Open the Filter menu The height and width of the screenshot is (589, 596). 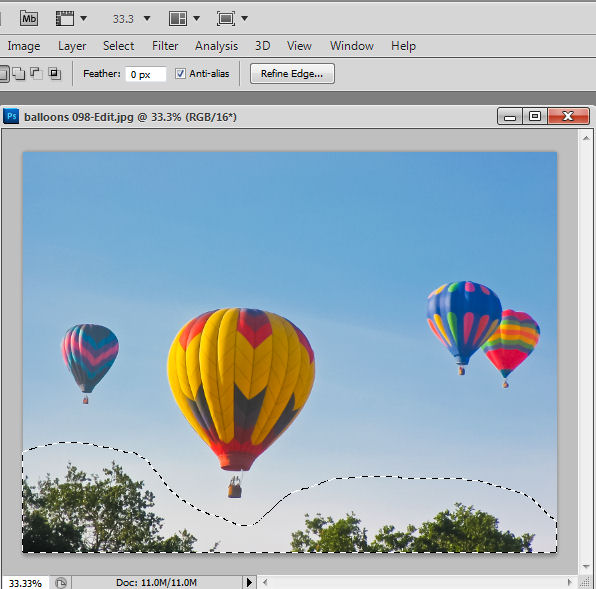(165, 46)
